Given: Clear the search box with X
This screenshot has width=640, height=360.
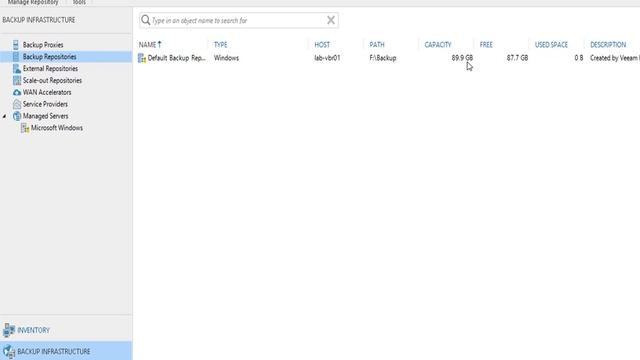Looking at the screenshot, I should 331,20.
